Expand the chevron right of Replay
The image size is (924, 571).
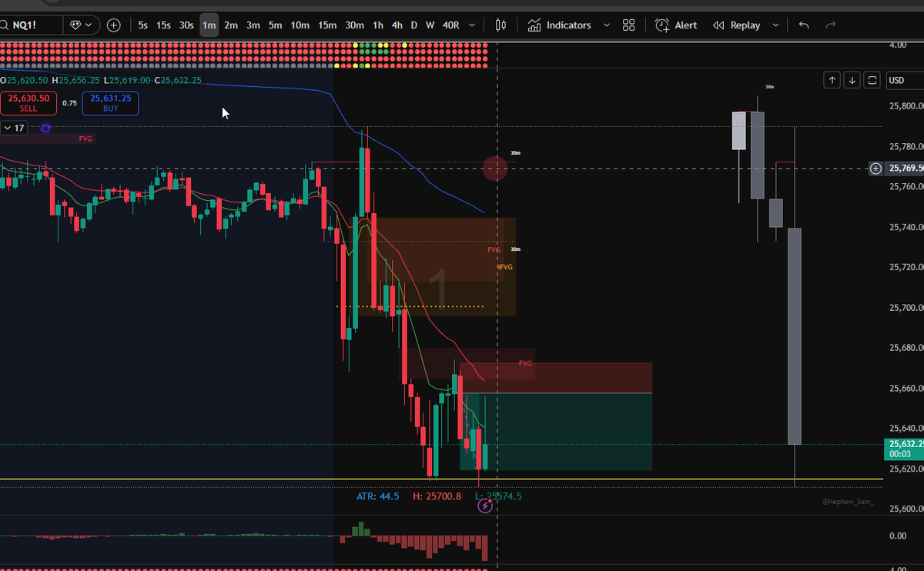point(775,25)
